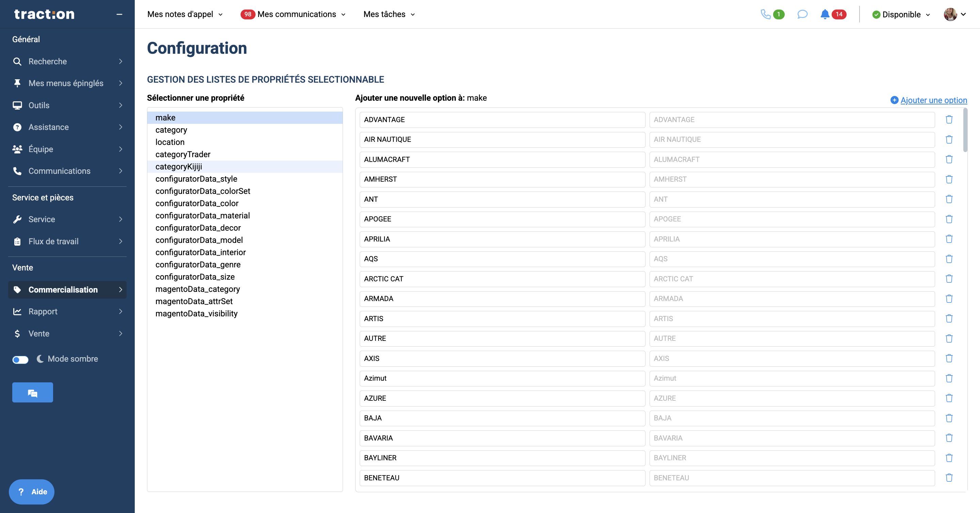Expand the Mes notes d'appel dropdown
Screen dimensions: 980x513
[185, 14]
